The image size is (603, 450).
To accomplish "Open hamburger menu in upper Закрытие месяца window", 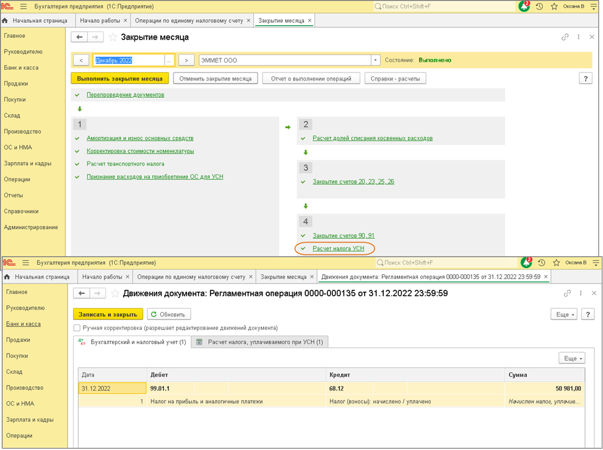I will [23, 7].
